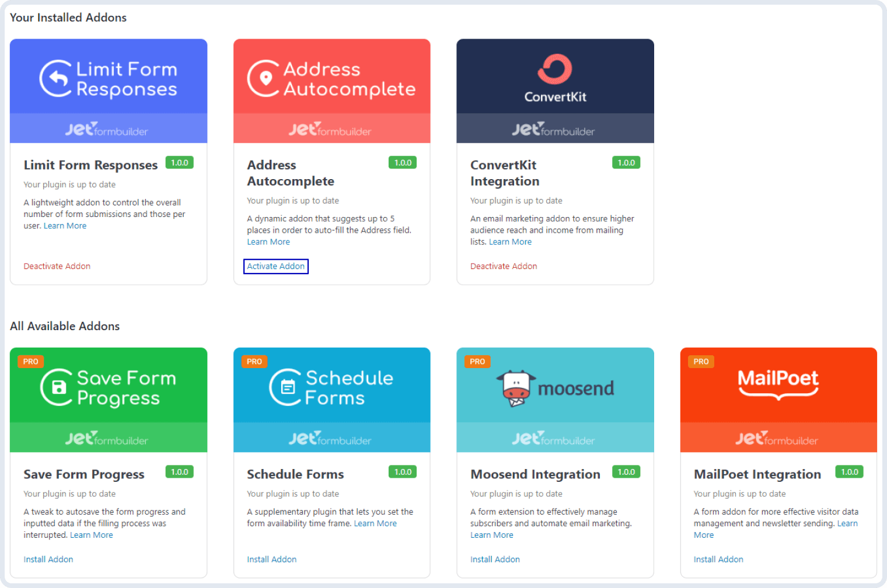887x588 pixels.
Task: Install the Schedule Forms addon
Action: coord(271,559)
